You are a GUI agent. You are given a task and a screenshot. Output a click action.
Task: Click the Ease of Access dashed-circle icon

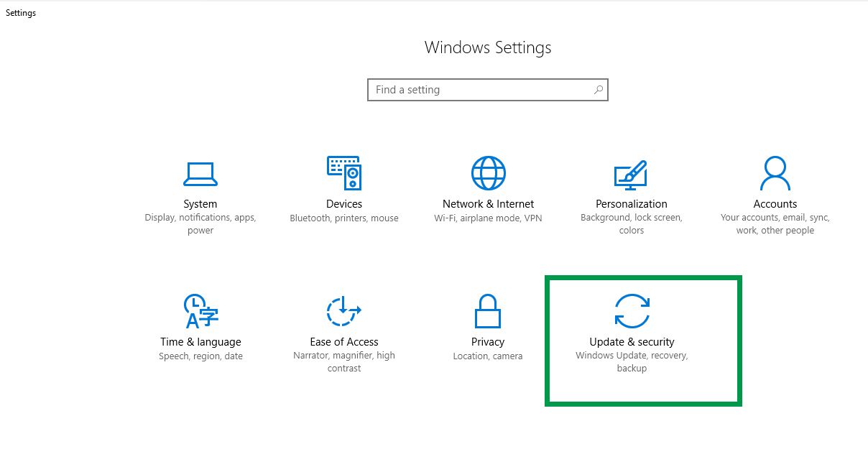343,311
